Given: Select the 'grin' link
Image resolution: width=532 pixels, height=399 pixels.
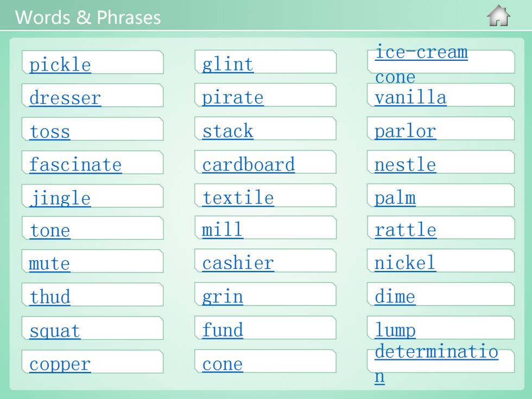Looking at the screenshot, I should point(223,296).
